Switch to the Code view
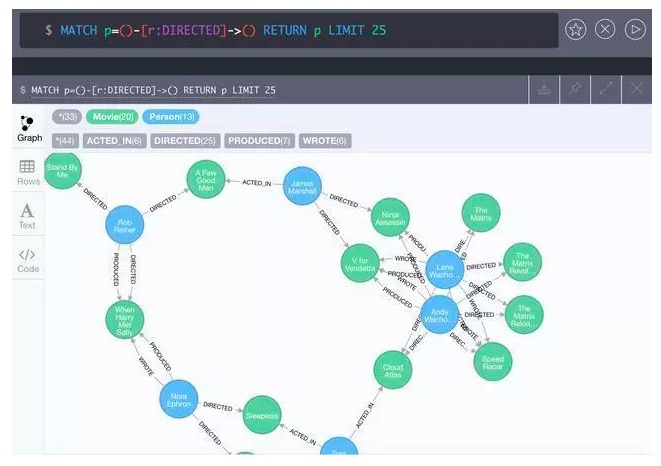 (x=28, y=260)
